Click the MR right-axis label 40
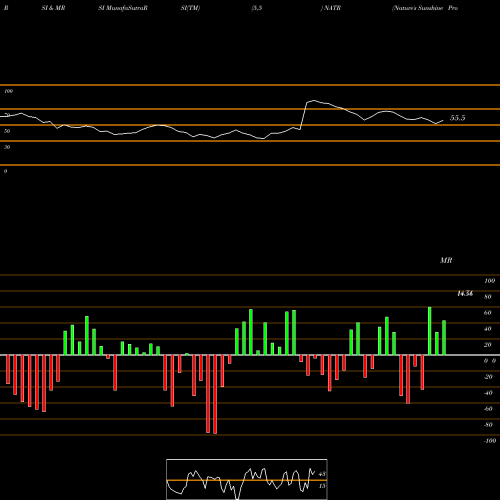The height and width of the screenshot is (500, 500). [x=487, y=329]
